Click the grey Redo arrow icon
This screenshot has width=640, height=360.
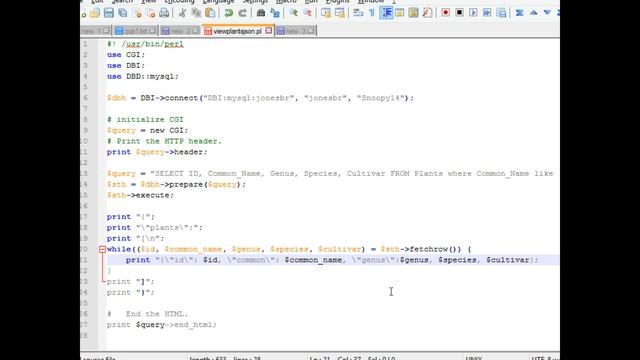coord(242,13)
